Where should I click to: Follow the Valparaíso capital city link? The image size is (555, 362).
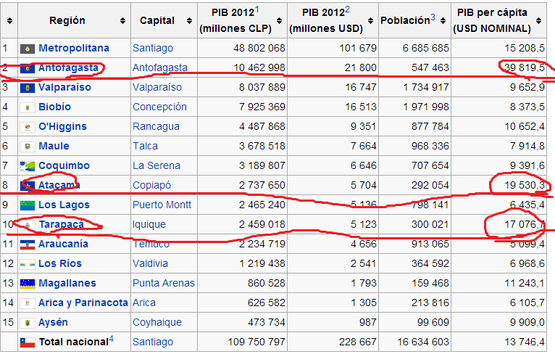(x=157, y=87)
